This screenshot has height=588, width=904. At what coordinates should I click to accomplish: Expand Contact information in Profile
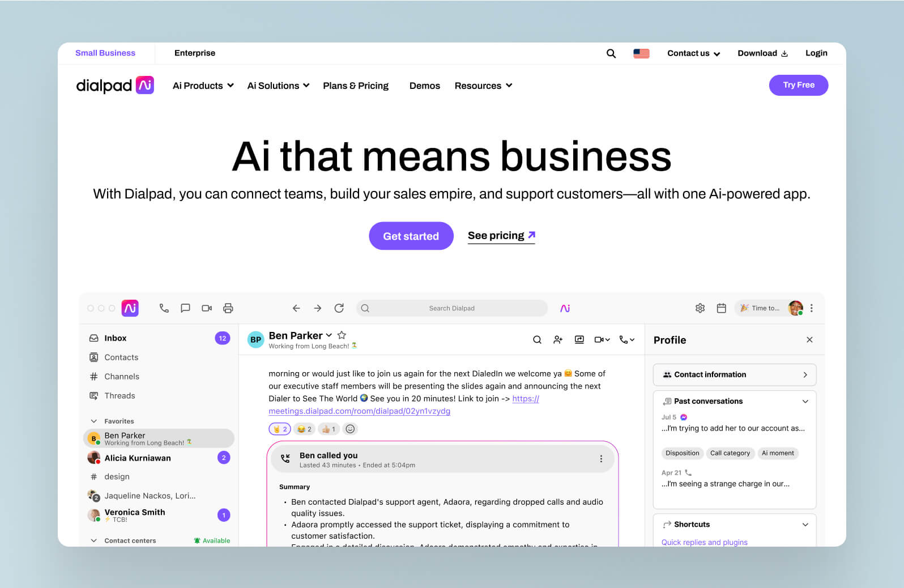point(735,374)
